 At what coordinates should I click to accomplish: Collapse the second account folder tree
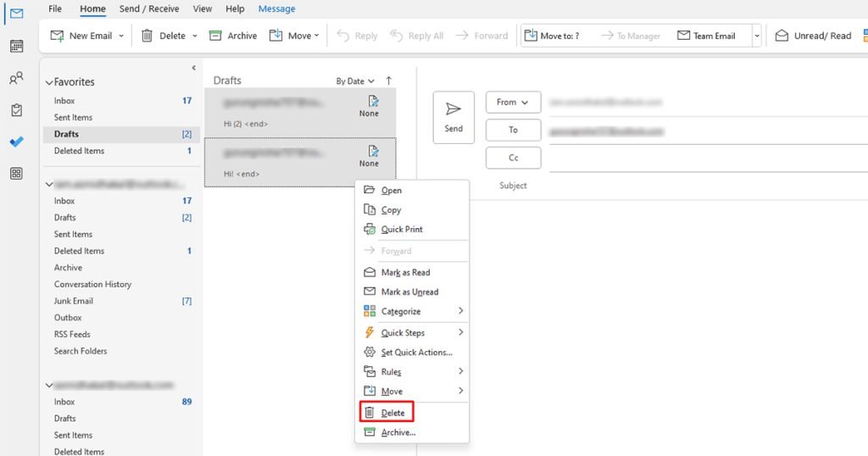[49, 385]
